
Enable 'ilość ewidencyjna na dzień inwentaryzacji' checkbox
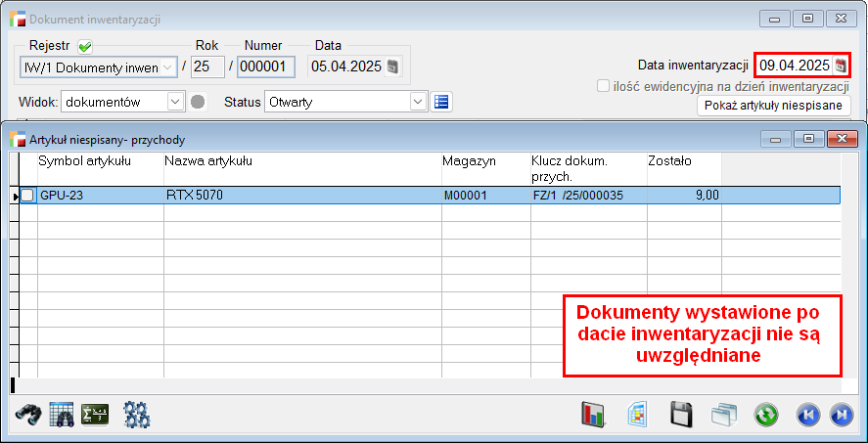click(x=605, y=86)
